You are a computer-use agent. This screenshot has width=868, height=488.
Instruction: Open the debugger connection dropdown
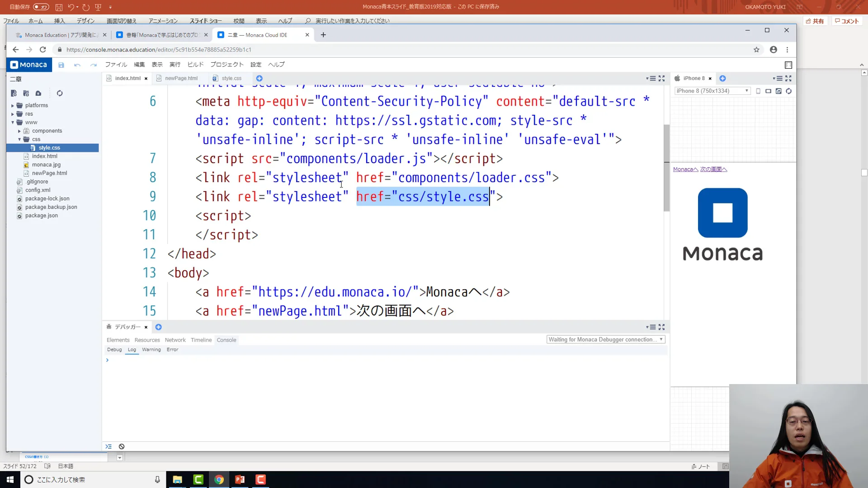point(606,340)
